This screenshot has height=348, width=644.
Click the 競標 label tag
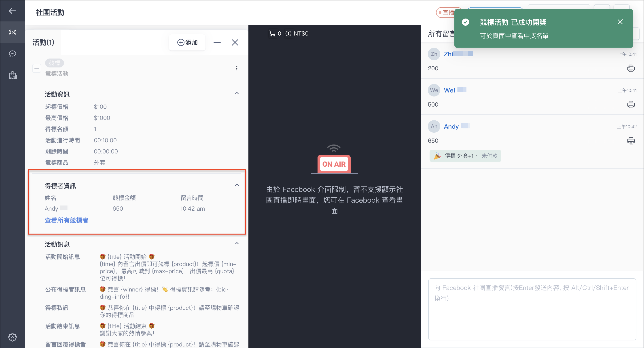click(55, 63)
